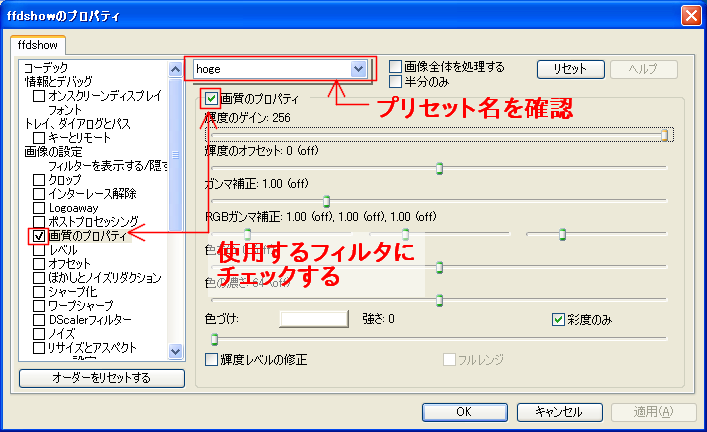Click the filter list scroll-up arrow
This screenshot has height=432, width=707.
click(175, 69)
